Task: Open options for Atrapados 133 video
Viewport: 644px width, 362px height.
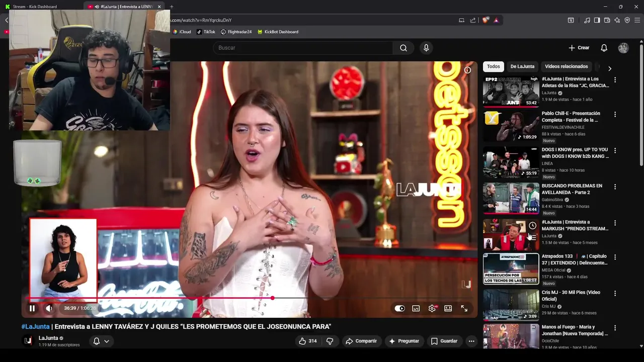Action: [x=615, y=257]
